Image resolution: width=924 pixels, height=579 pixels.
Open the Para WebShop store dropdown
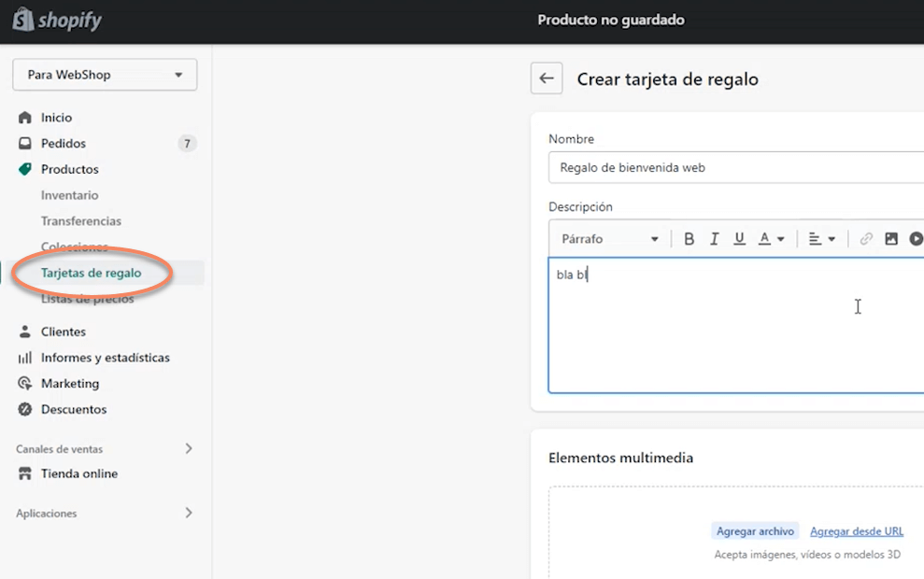(105, 75)
